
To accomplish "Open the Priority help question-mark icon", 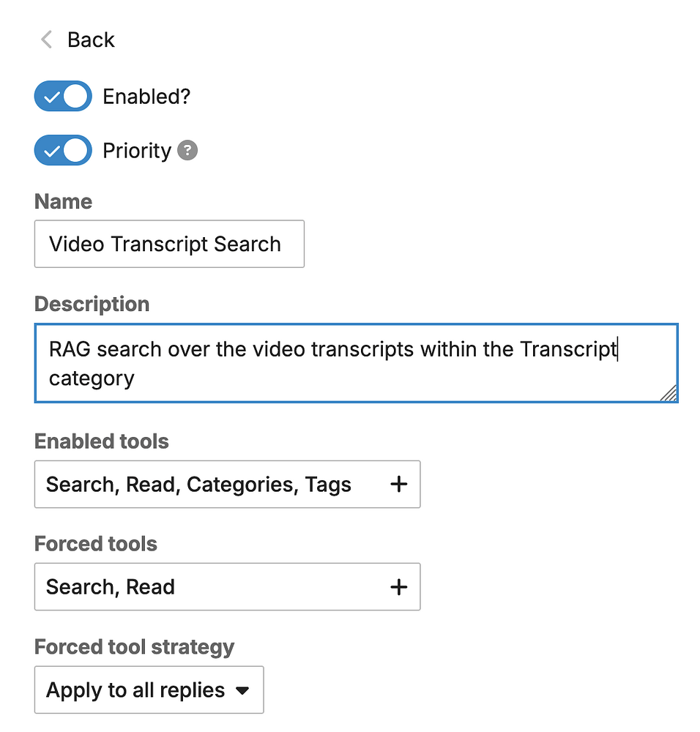I will coord(187,150).
